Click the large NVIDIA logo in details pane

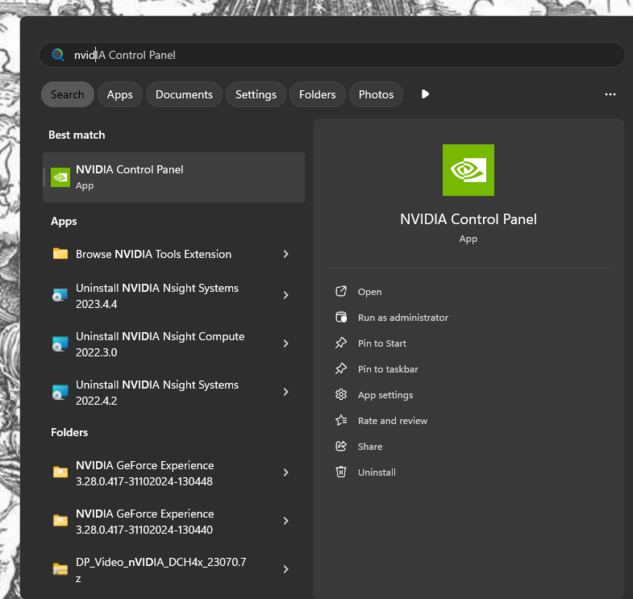[468, 170]
